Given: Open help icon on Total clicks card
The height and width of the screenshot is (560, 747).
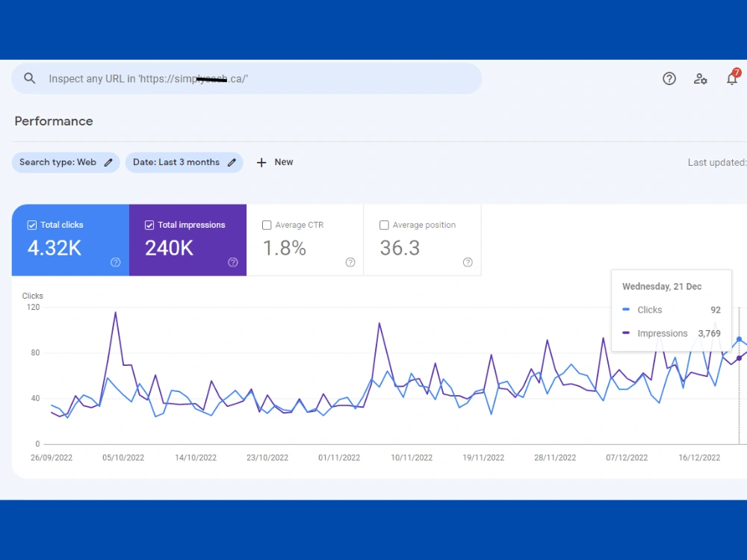Looking at the screenshot, I should (x=115, y=262).
